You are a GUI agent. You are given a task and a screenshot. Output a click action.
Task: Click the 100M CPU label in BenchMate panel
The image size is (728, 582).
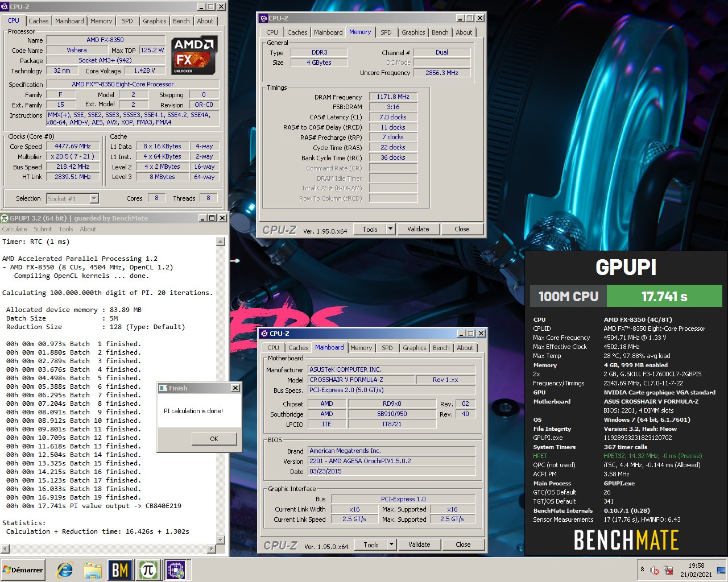pyautogui.click(x=568, y=296)
